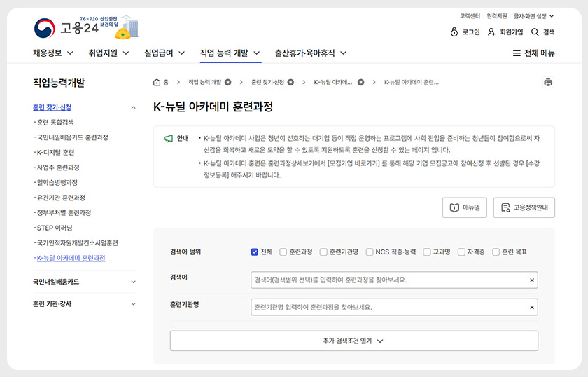Expand the 출산휴가·육아휴직 menu
Viewport: 588px width, 377px height.
311,53
